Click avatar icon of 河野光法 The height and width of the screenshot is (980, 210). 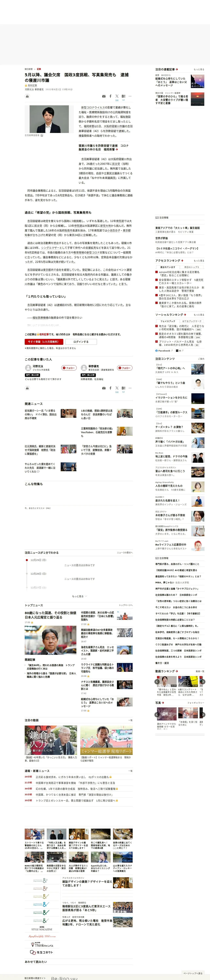pyautogui.click(x=28, y=368)
